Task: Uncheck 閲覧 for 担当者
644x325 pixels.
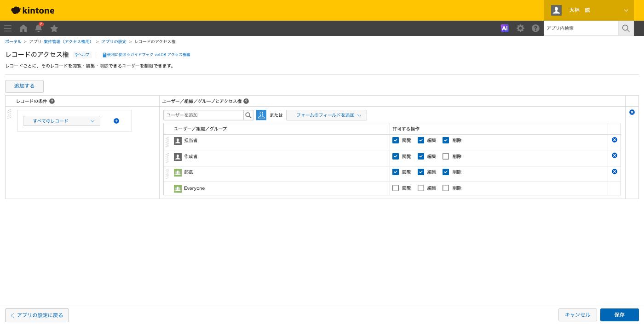Action: (396, 140)
